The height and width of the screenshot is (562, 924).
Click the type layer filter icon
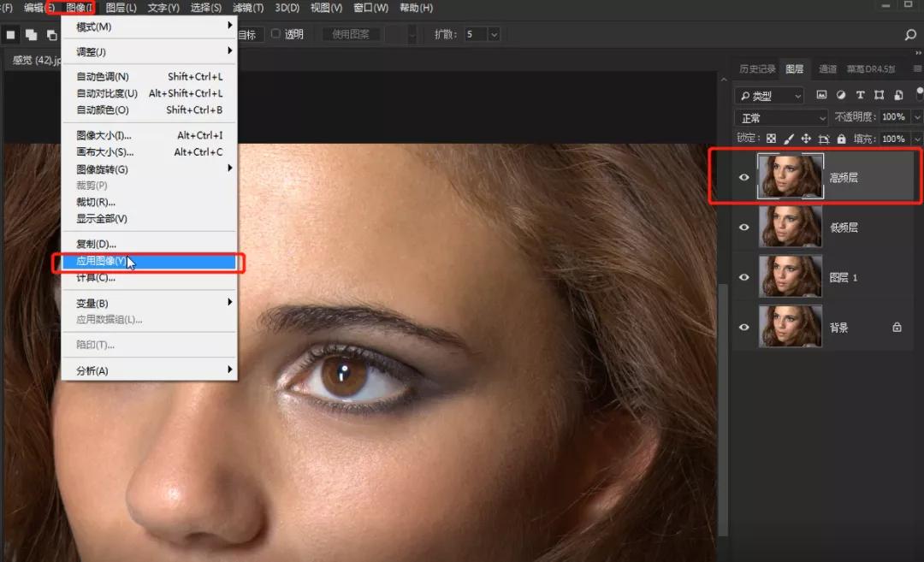click(860, 95)
